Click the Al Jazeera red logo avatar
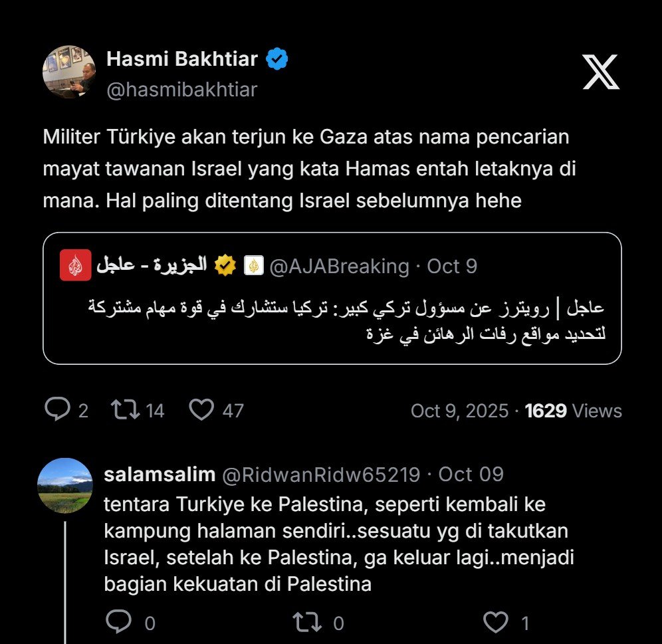The height and width of the screenshot is (644, 662). [x=75, y=266]
